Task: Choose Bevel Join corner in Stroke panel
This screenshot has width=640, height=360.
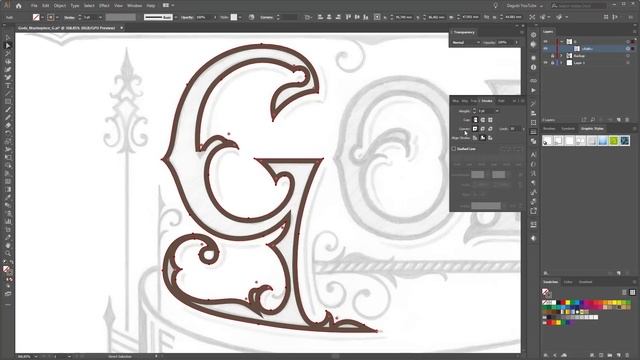Action: 490,129
